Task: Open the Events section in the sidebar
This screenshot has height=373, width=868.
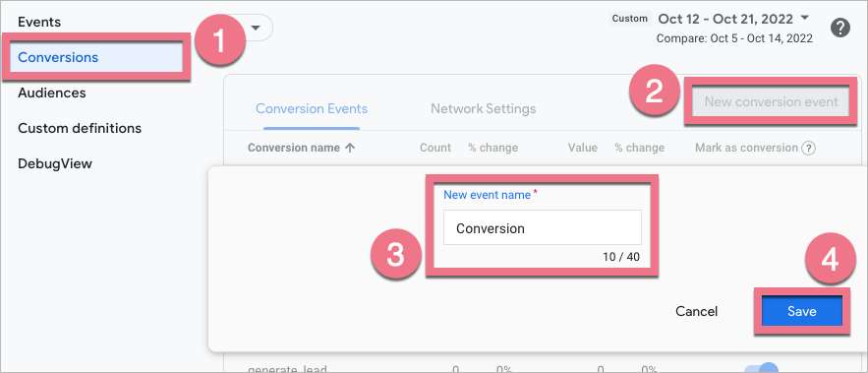Action: pos(39,23)
